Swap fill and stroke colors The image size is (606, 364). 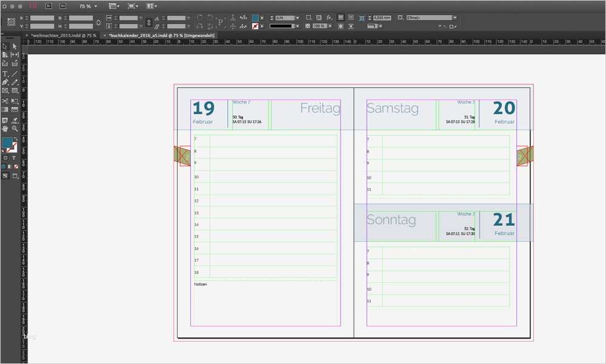[16, 137]
